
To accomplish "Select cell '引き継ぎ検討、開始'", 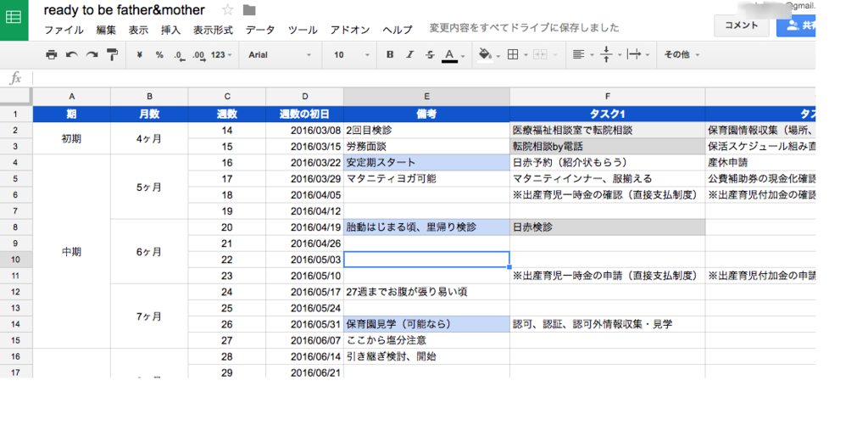I will (426, 356).
